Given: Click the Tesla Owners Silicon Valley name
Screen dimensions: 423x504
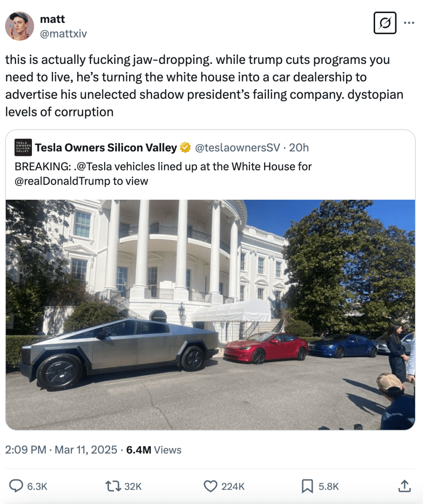Looking at the screenshot, I should 106,148.
